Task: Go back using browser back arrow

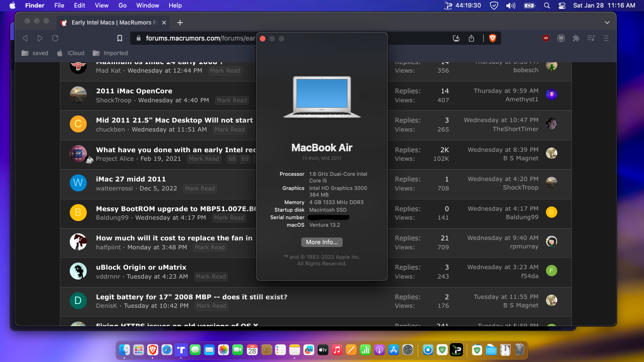Action: click(x=25, y=38)
